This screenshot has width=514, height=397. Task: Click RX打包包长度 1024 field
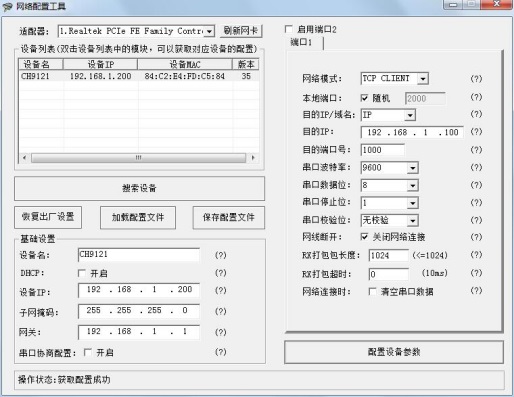click(388, 256)
